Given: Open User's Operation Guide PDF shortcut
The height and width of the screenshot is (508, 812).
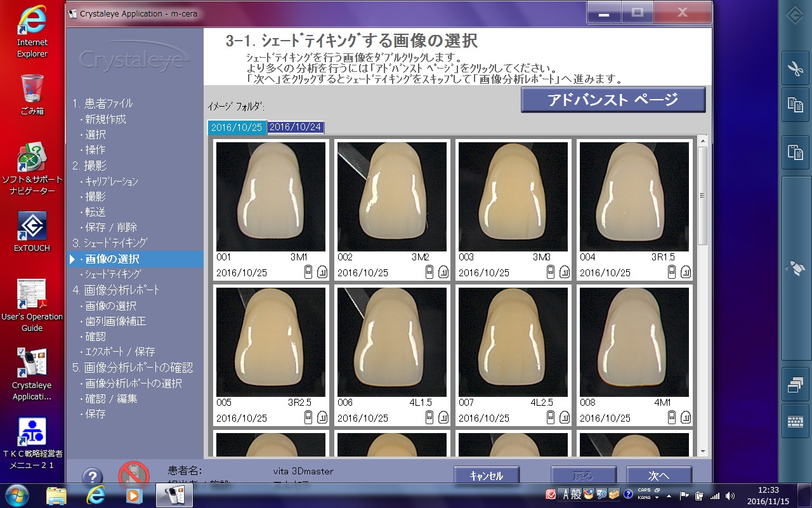Looking at the screenshot, I should click(x=32, y=306).
